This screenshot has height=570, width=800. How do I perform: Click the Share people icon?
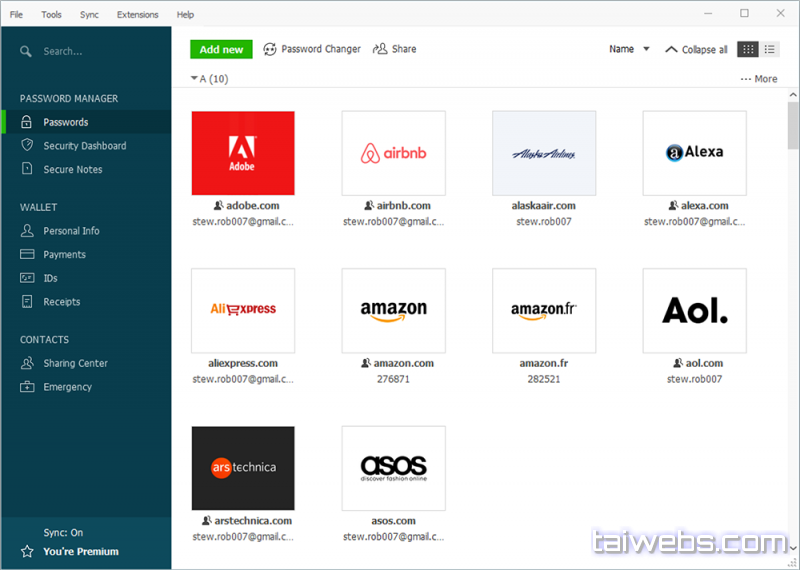coord(380,49)
